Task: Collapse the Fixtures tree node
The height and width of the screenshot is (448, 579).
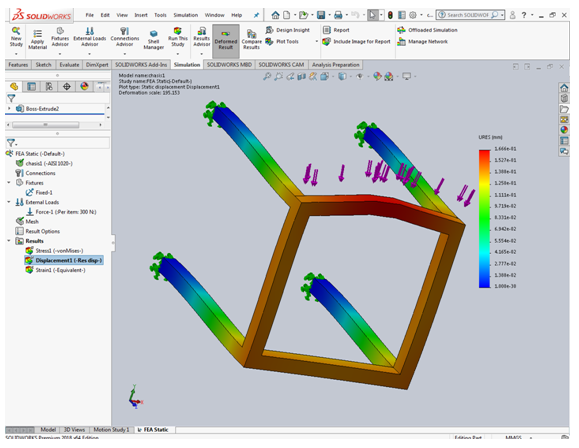Action: click(9, 182)
